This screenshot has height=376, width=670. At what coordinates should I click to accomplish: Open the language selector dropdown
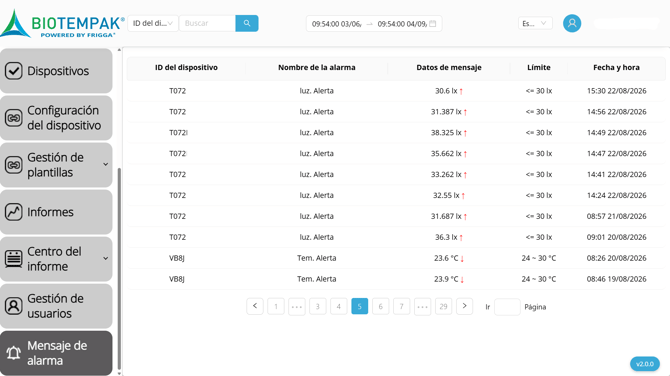tap(535, 24)
